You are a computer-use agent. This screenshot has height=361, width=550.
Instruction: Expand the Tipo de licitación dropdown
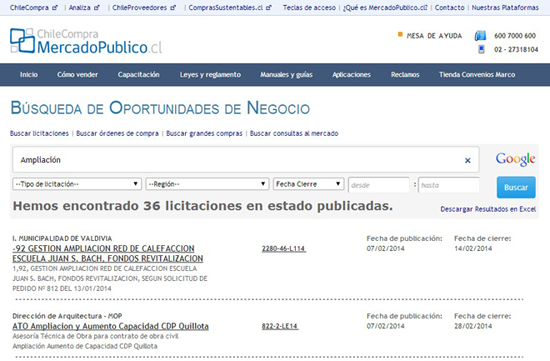pyautogui.click(x=77, y=184)
